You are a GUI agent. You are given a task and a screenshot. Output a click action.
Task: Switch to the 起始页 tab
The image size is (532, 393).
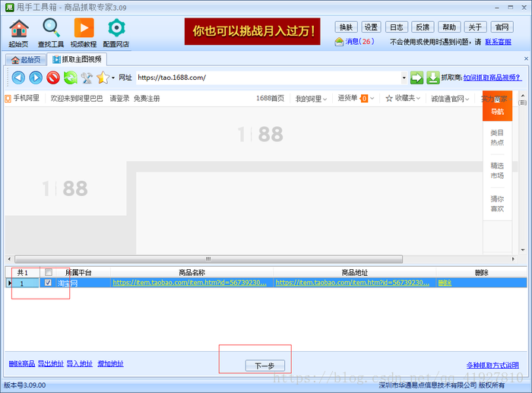click(x=26, y=60)
